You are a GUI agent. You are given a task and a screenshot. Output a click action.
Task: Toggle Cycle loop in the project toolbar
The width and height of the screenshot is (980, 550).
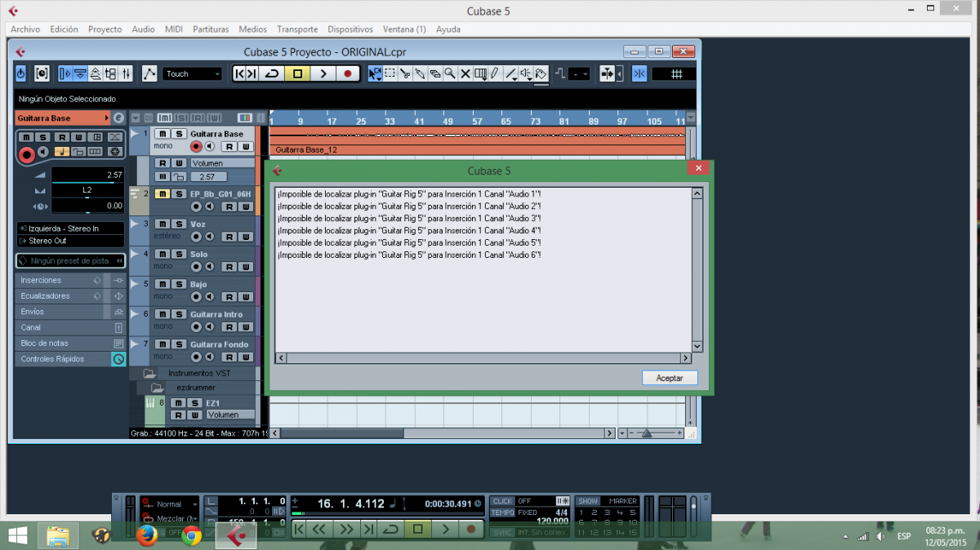pos(272,73)
